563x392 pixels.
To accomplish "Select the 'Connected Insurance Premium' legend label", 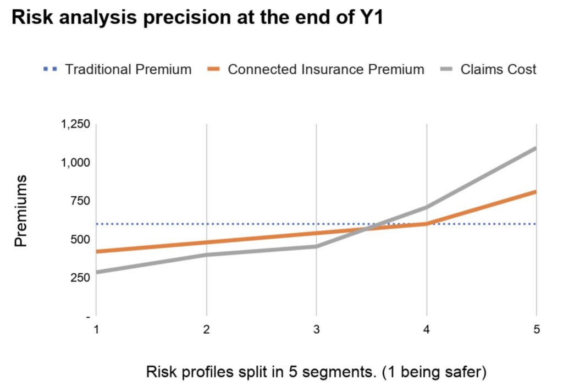I will pos(326,70).
